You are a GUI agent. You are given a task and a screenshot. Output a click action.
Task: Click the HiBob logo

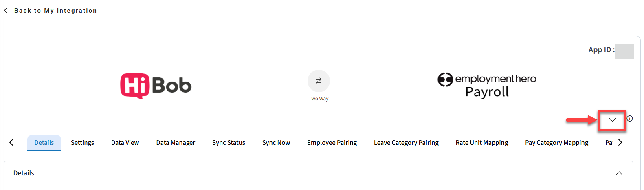click(x=156, y=86)
